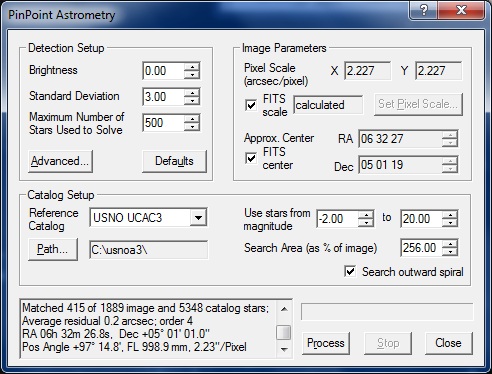Start solving with the Process button
This screenshot has height=374, width=492.
click(326, 343)
